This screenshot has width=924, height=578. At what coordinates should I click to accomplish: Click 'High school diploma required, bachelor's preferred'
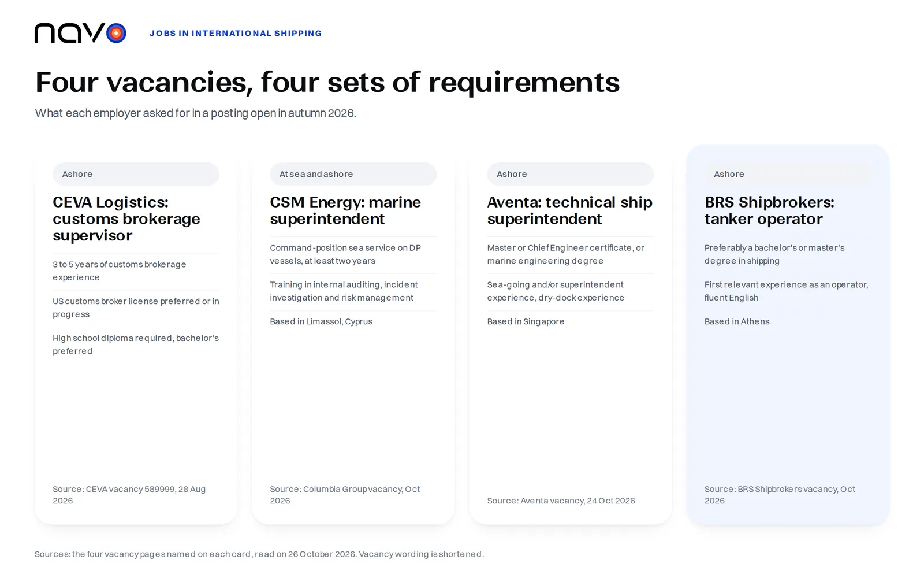tap(136, 345)
